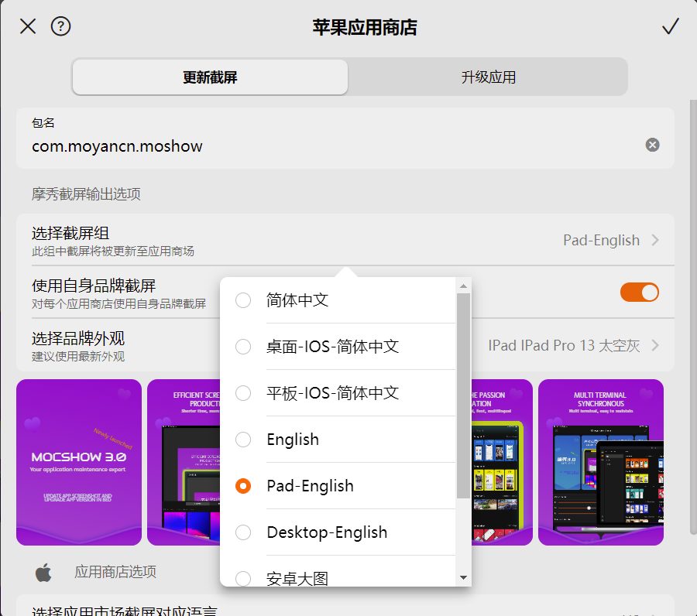Viewport: 697px width, 616px height.
Task: Open the help question mark icon
Action: pos(60,26)
